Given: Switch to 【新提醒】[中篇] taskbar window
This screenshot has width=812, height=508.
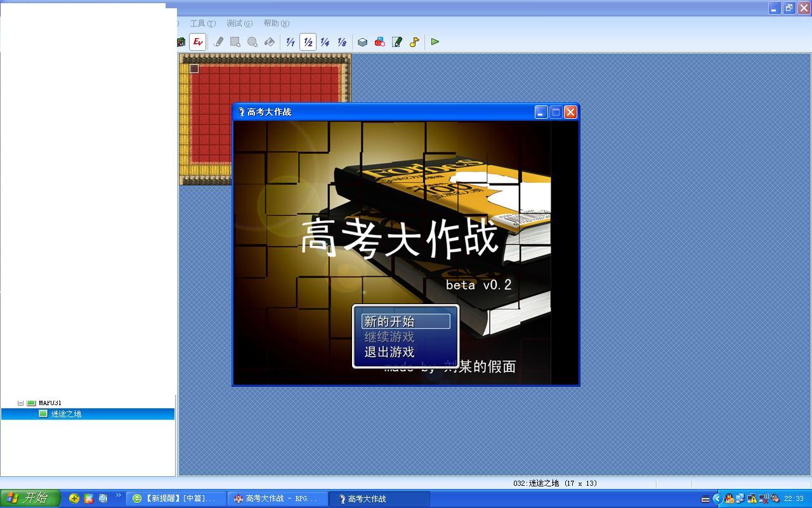Looking at the screenshot, I should pyautogui.click(x=176, y=498).
